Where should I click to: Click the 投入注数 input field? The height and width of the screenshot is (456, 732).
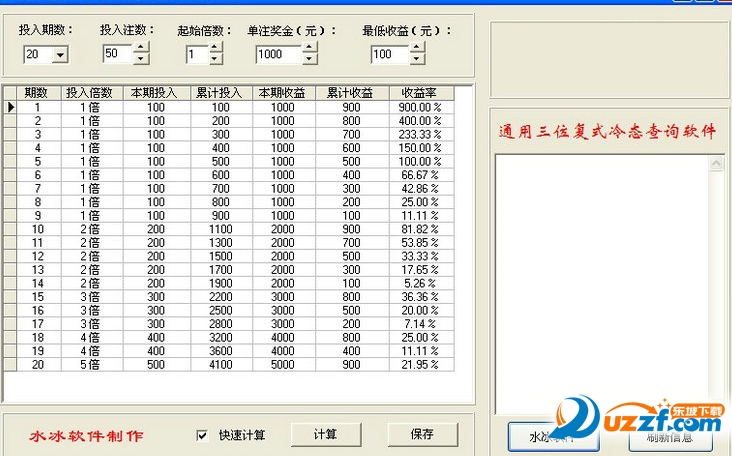(x=118, y=53)
